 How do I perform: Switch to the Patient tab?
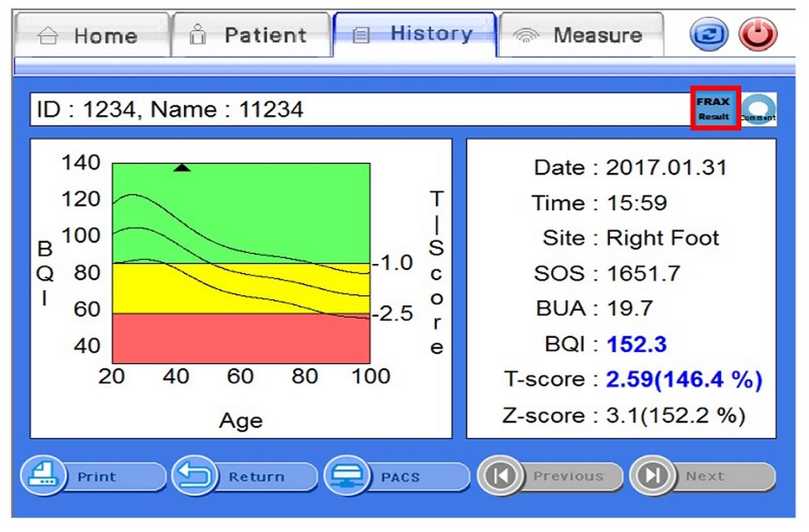point(251,35)
